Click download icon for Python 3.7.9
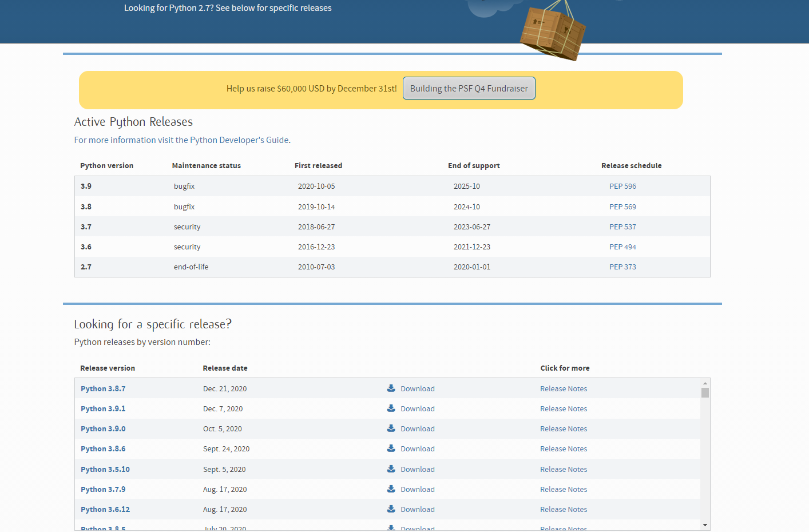Viewport: 809px width, 532px height. coord(391,489)
